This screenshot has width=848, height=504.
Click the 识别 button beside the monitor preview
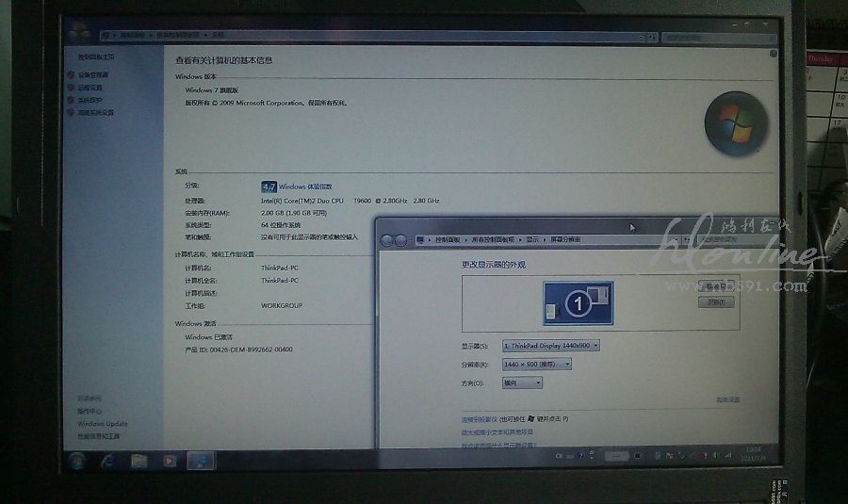click(716, 302)
